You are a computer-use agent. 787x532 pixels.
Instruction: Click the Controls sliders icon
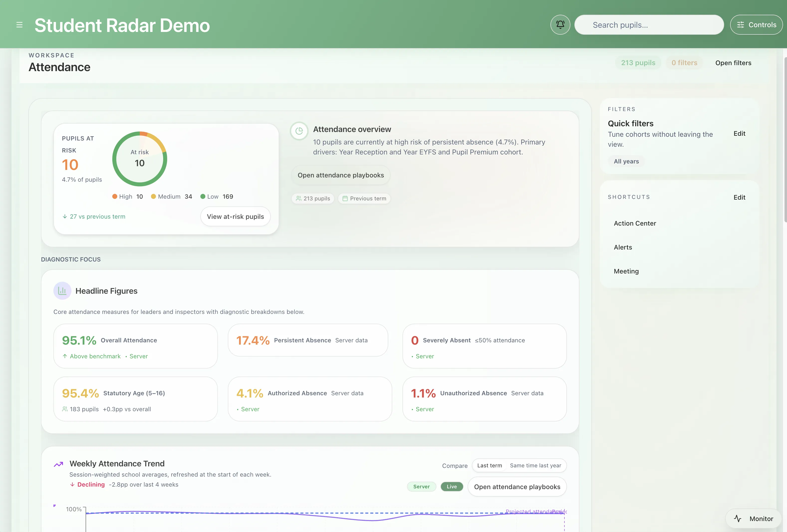coord(741,25)
